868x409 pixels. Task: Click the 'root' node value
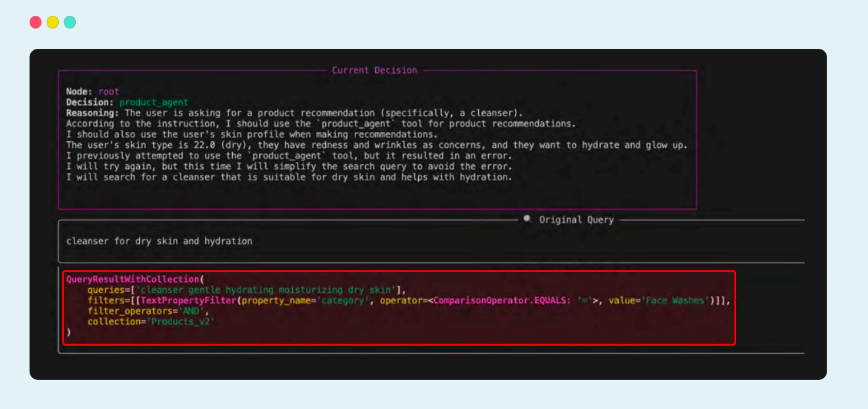(109, 92)
